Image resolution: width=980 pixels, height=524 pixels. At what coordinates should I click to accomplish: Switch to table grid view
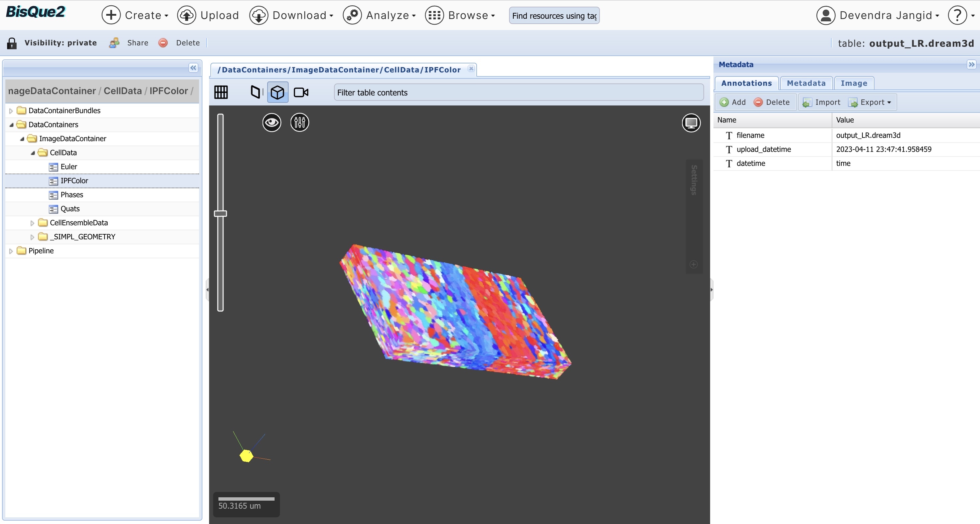[x=221, y=92]
